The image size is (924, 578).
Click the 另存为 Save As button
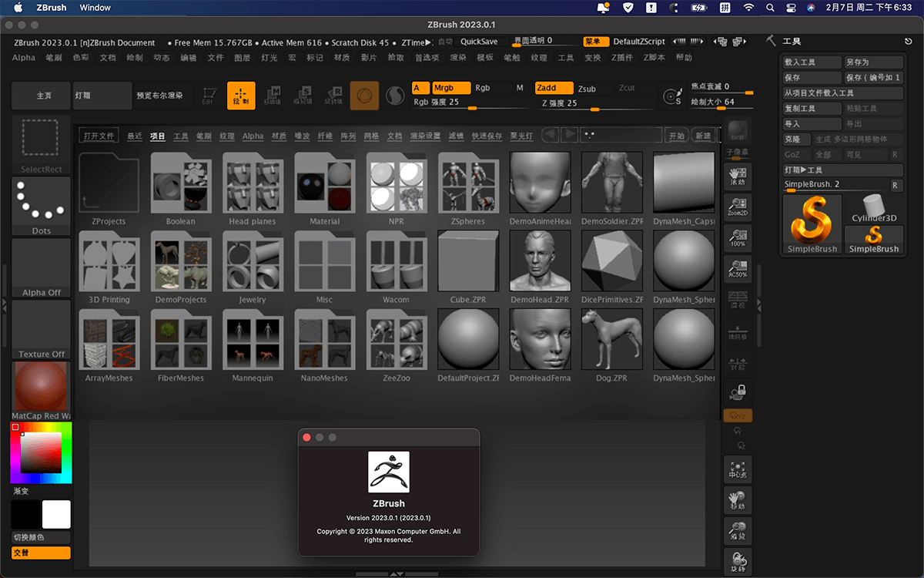point(873,62)
